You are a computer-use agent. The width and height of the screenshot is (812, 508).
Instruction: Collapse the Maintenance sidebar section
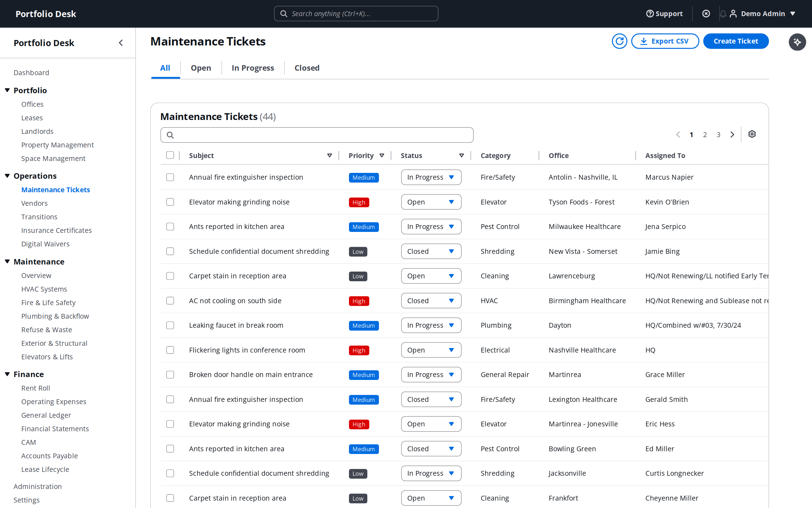[7, 261]
